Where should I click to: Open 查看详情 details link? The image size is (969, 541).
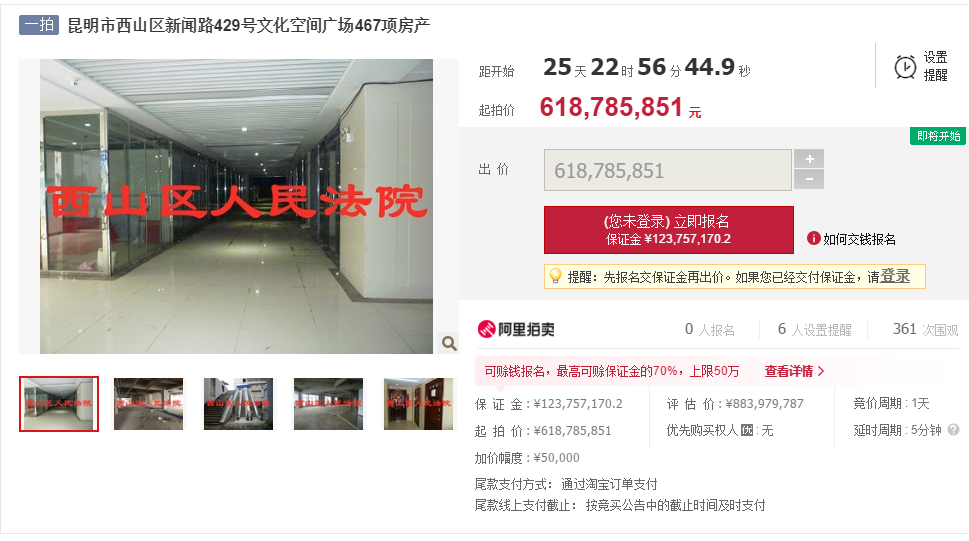tap(794, 371)
